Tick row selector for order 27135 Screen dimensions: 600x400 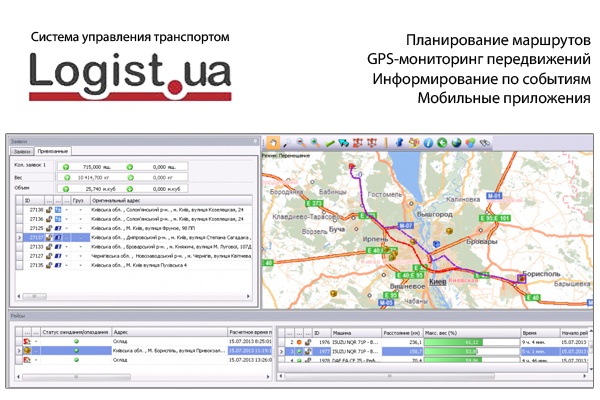(19, 265)
